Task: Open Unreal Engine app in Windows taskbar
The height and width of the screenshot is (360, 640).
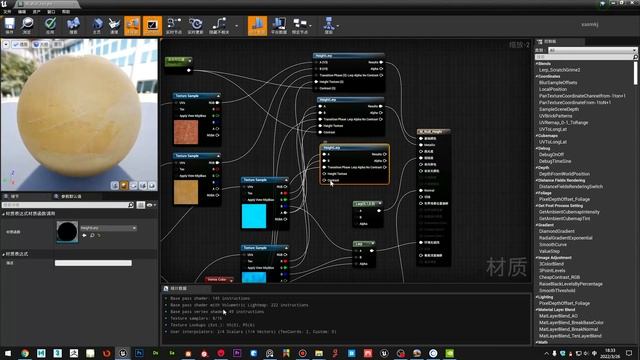Action: pos(122,353)
